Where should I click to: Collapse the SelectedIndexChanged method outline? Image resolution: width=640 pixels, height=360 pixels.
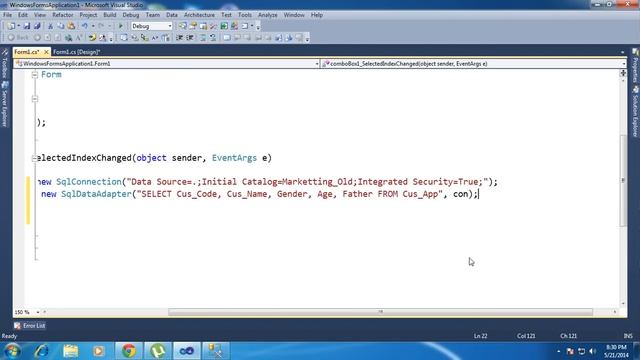pyautogui.click(x=35, y=158)
